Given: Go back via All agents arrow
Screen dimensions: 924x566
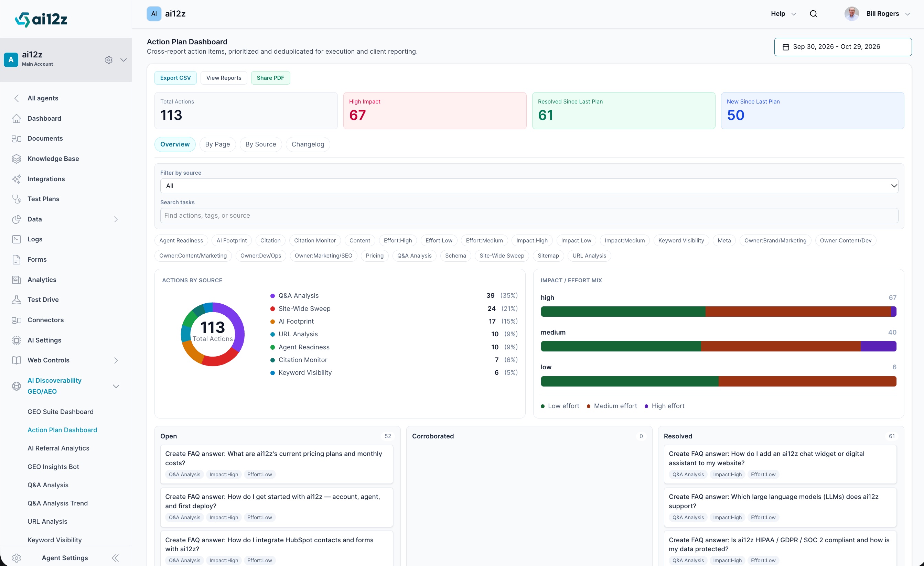Looking at the screenshot, I should click(x=17, y=98).
